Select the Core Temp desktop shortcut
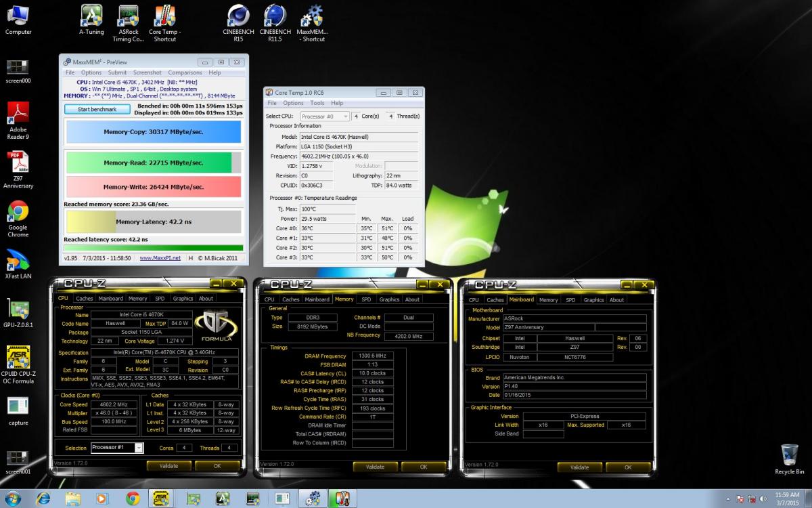Image resolution: width=812 pixels, height=508 pixels. coord(164,23)
